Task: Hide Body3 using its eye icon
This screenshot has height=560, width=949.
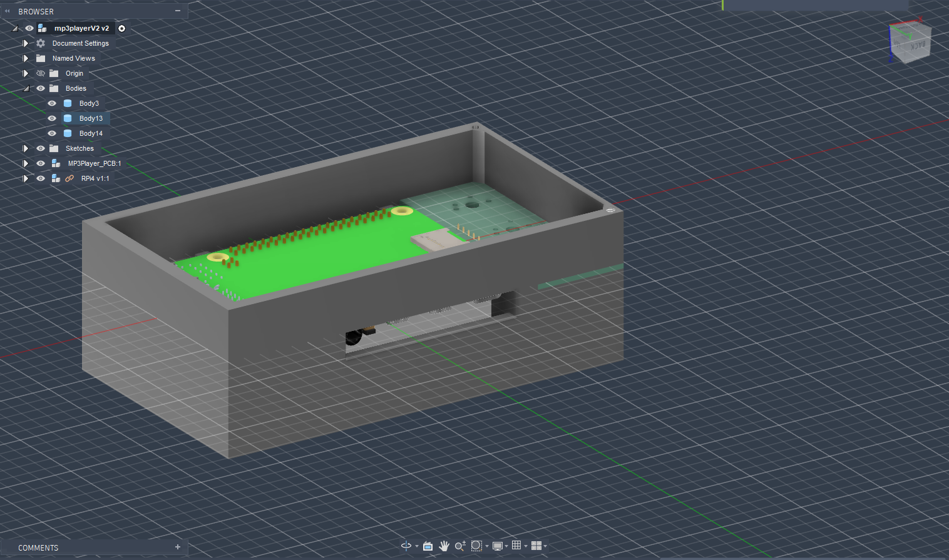Action: coord(52,103)
